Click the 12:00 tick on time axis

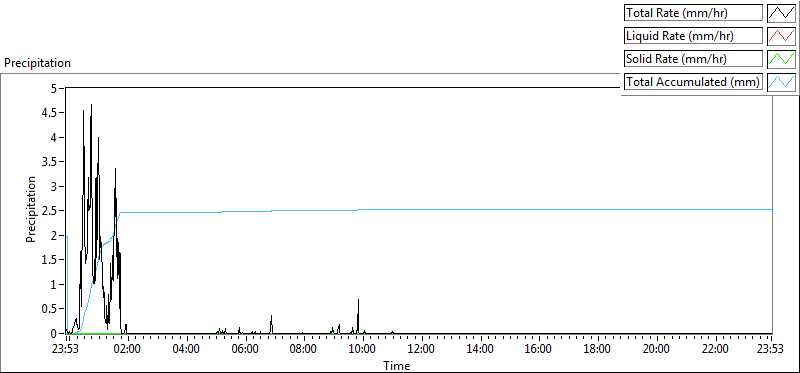pyautogui.click(x=422, y=350)
